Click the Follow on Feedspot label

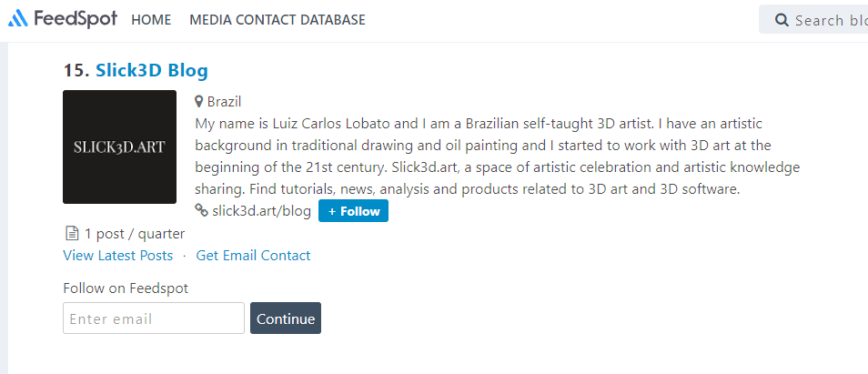click(x=126, y=288)
